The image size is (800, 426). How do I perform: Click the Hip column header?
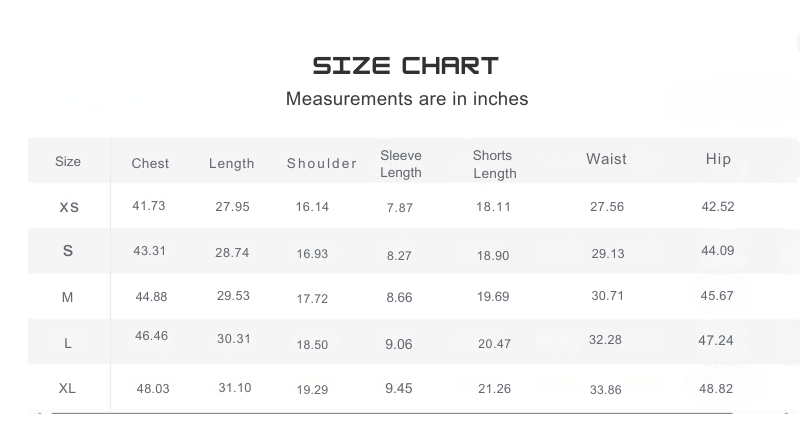coord(718,159)
